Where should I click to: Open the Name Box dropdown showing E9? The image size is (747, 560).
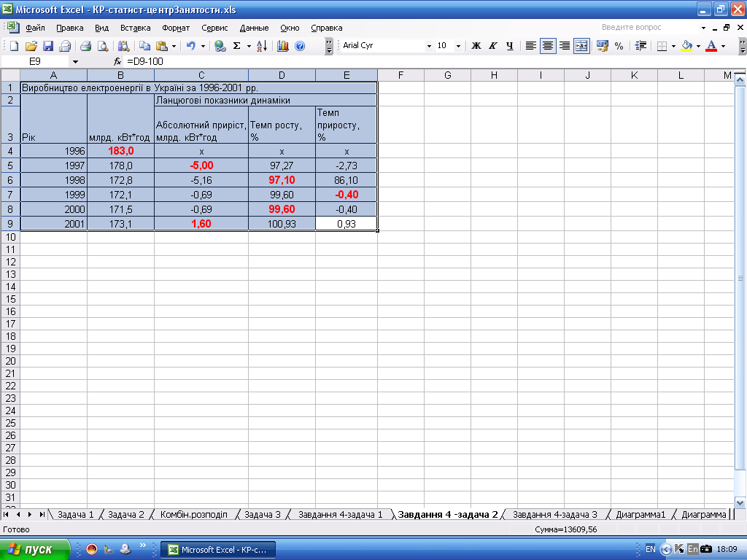75,61
